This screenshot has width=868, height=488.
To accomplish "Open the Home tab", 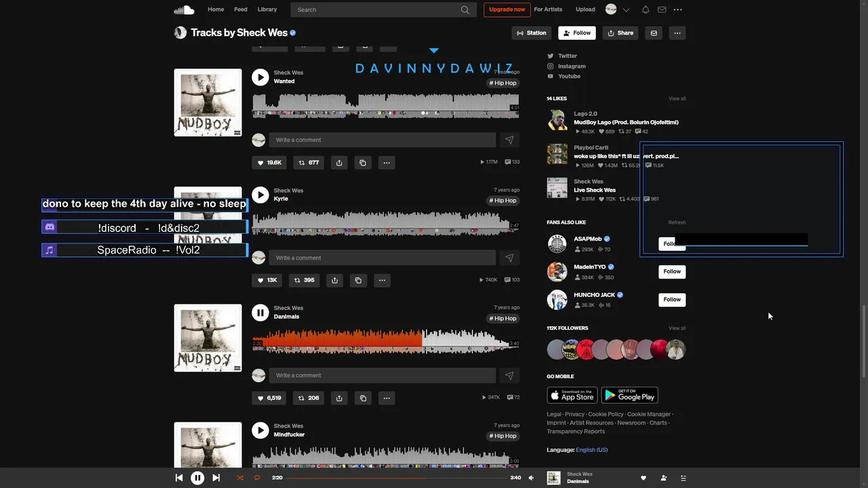I will click(x=216, y=9).
